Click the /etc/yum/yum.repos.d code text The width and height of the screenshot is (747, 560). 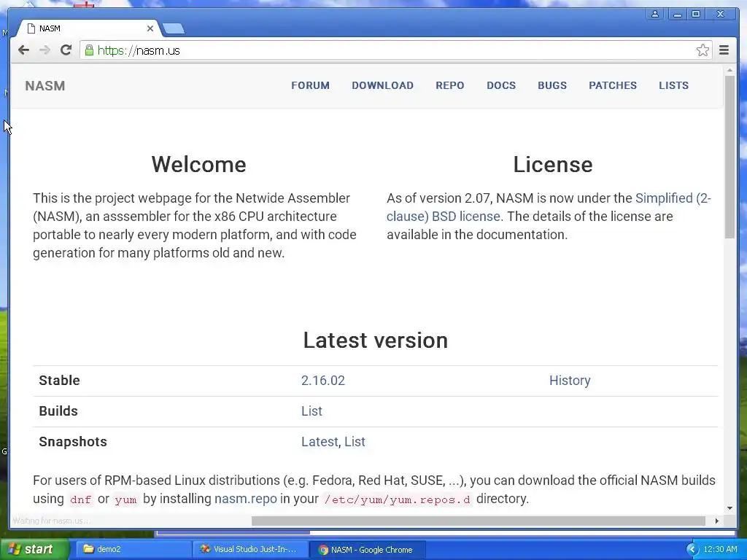(396, 499)
